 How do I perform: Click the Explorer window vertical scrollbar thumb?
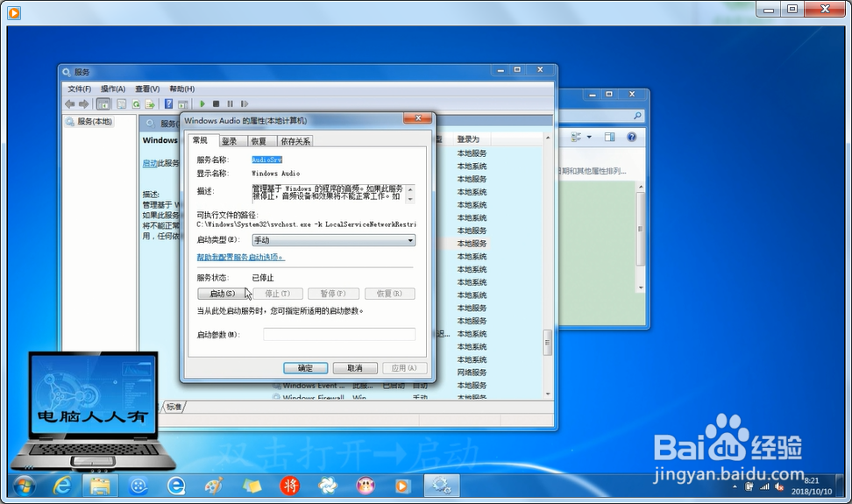point(641,229)
